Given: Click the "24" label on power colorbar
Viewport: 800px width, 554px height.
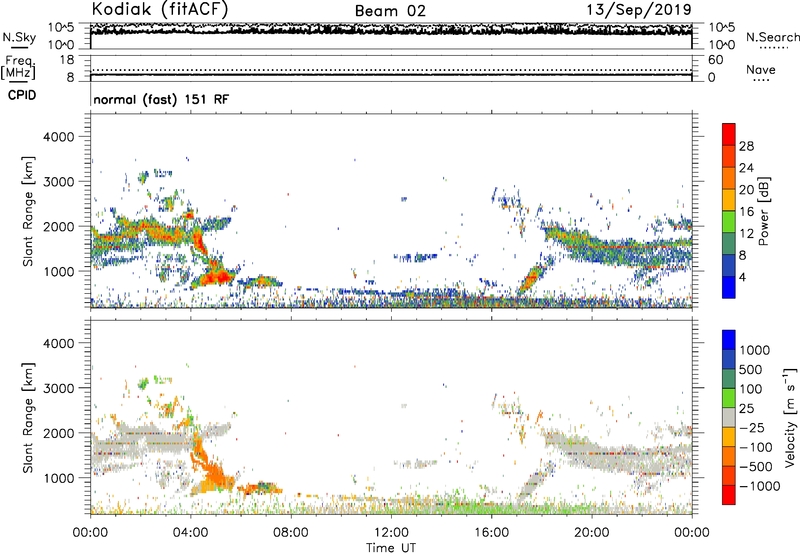Looking at the screenshot, I should click(746, 168).
